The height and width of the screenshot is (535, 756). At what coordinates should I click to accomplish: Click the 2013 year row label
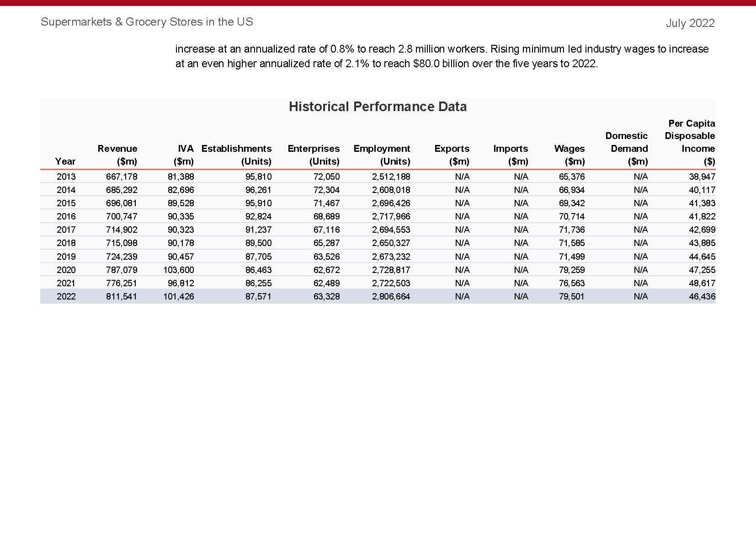coord(66,177)
